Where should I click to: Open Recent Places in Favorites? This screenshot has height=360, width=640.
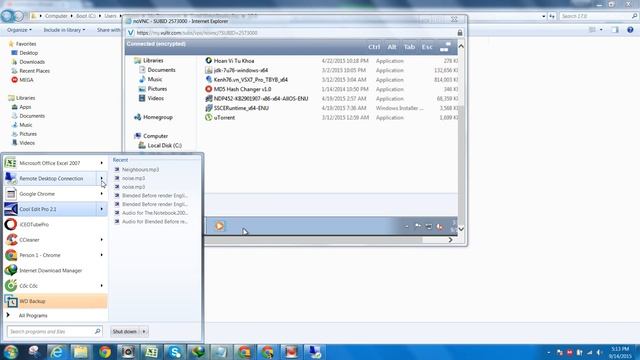pos(34,71)
